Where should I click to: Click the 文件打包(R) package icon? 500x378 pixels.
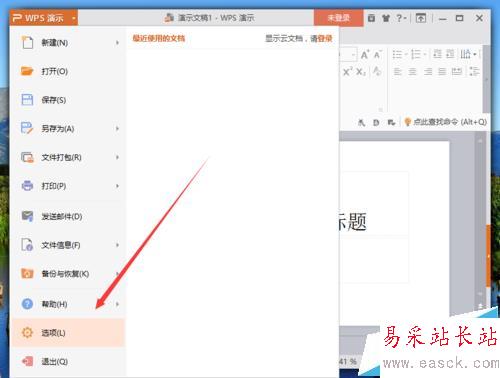coord(27,157)
